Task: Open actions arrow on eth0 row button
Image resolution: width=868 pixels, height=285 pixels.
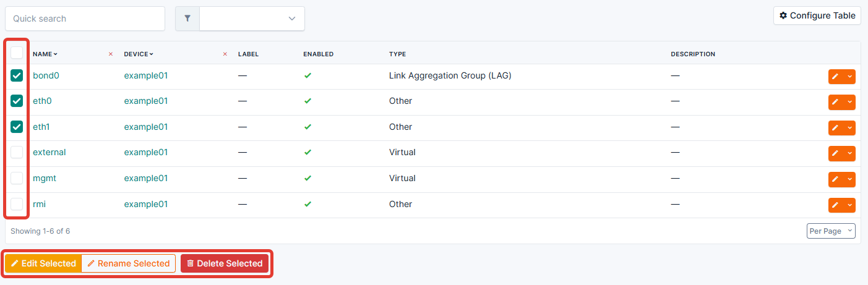Action: click(849, 102)
